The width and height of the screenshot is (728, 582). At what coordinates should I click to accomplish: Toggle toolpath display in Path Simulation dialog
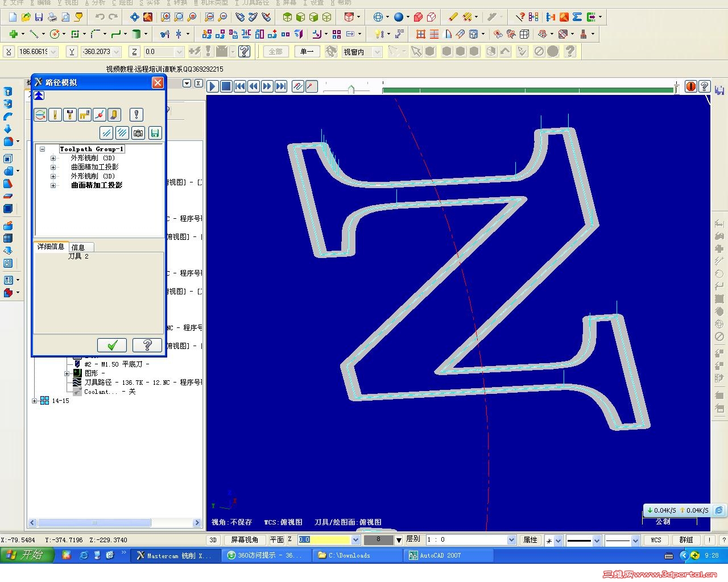40,115
